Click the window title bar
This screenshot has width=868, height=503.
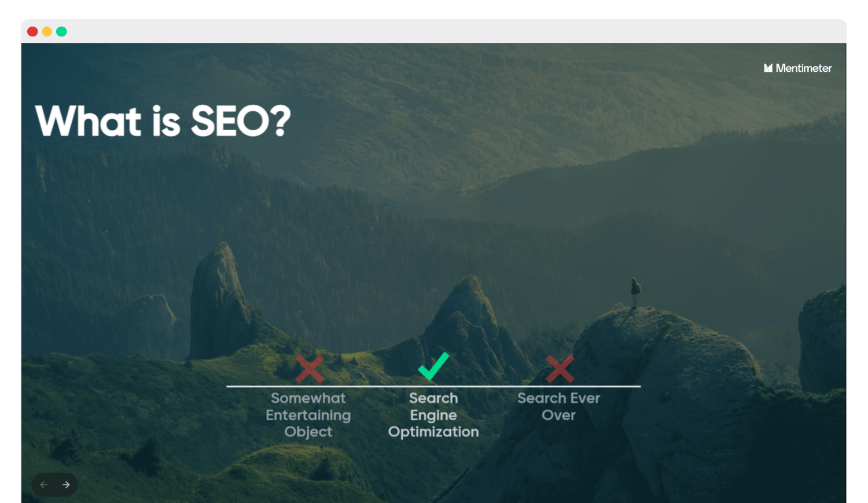coord(434,31)
